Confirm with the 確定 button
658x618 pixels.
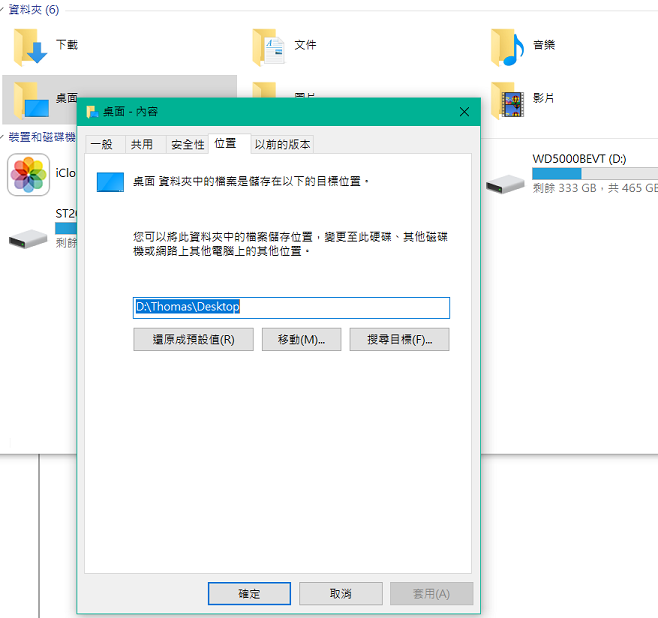click(249, 594)
